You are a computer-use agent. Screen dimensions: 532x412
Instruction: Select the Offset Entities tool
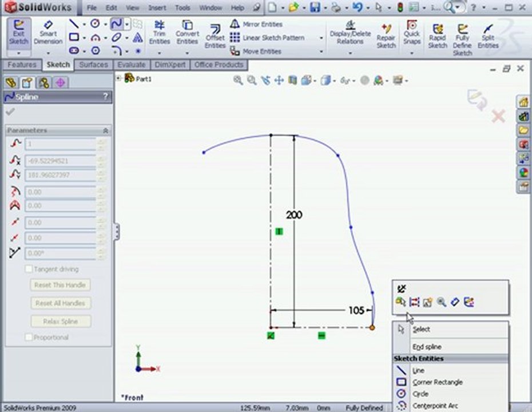pos(215,36)
